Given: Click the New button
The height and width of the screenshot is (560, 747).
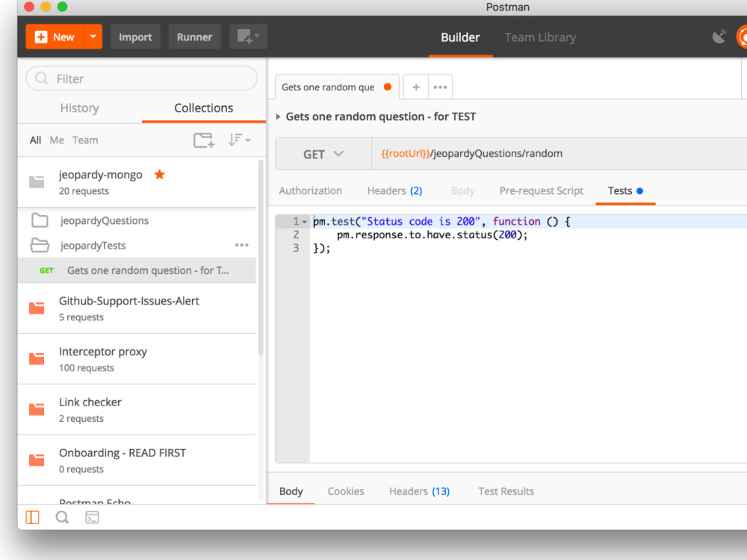Looking at the screenshot, I should click(55, 37).
